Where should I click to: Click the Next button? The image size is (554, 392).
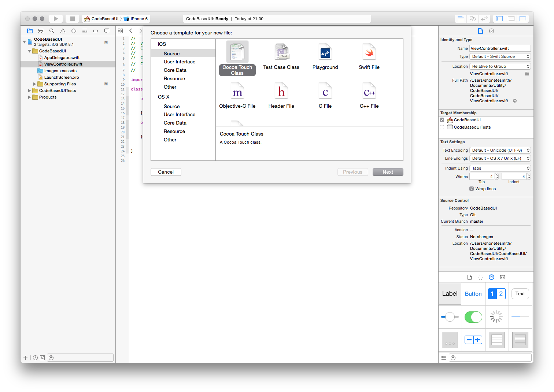388,172
